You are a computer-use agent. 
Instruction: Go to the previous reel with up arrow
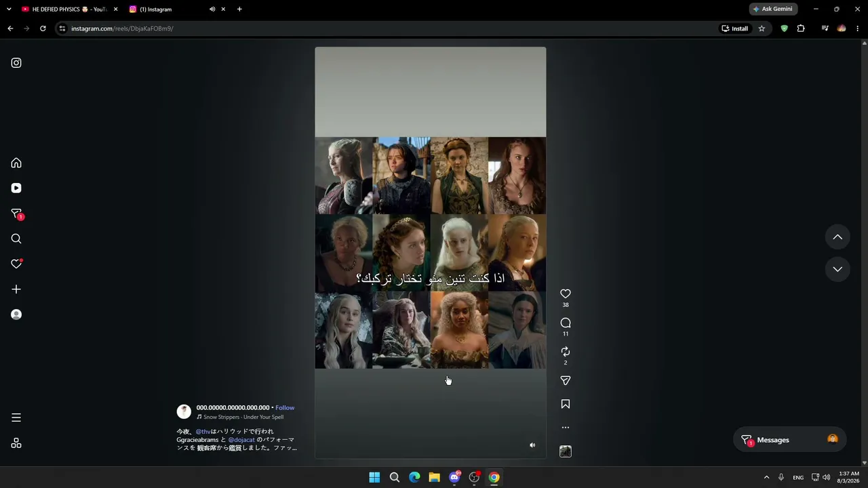pyautogui.click(x=837, y=237)
